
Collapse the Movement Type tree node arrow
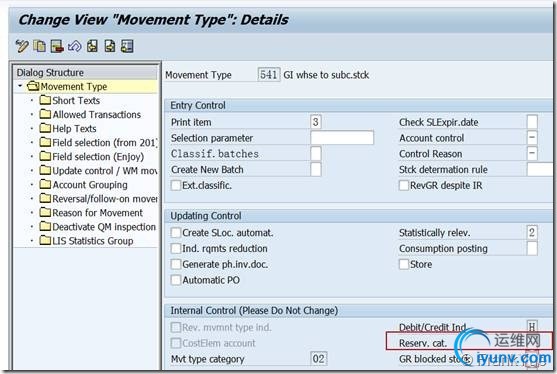pyautogui.click(x=20, y=86)
